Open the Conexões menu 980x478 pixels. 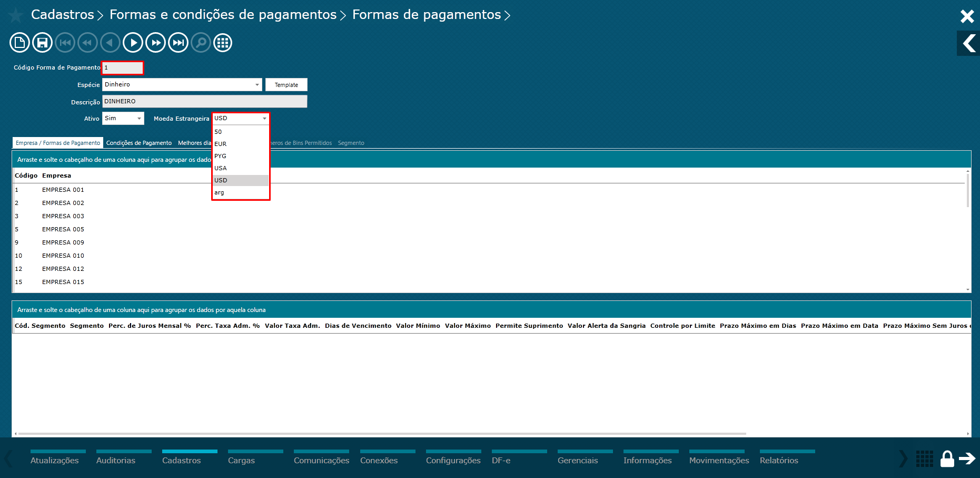[388, 458]
